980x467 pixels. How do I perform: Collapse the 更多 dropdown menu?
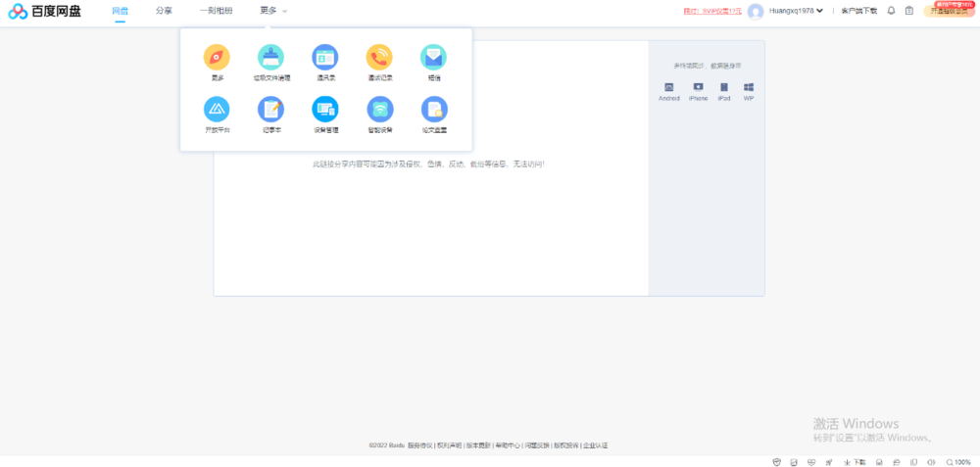coord(273,11)
